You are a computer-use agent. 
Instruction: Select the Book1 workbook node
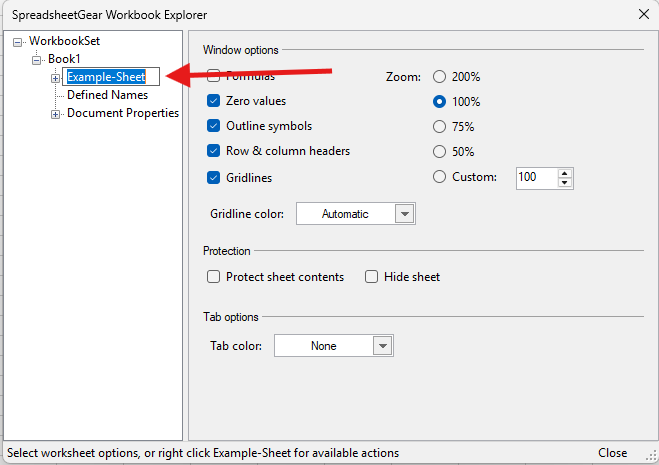click(x=64, y=59)
